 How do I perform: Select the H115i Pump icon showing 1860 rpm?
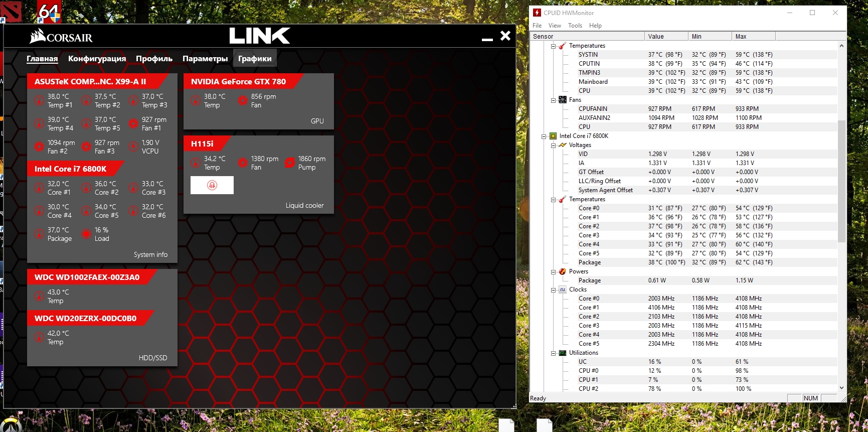pyautogui.click(x=290, y=163)
